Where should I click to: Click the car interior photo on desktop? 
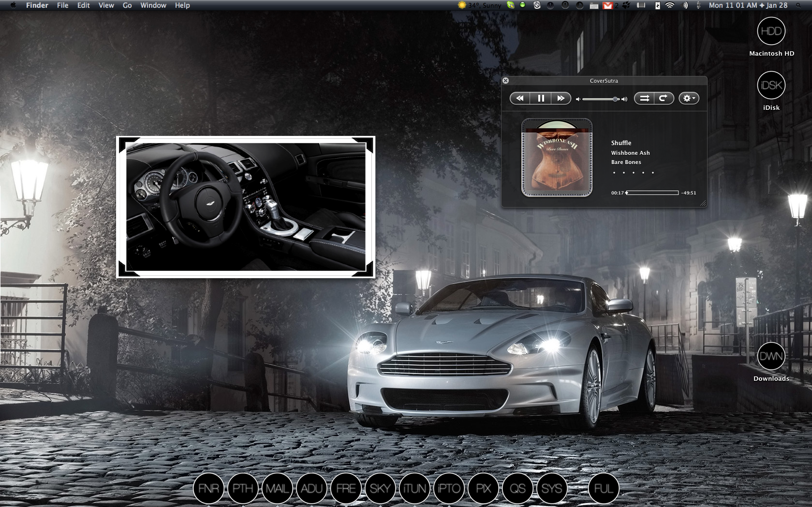click(246, 207)
